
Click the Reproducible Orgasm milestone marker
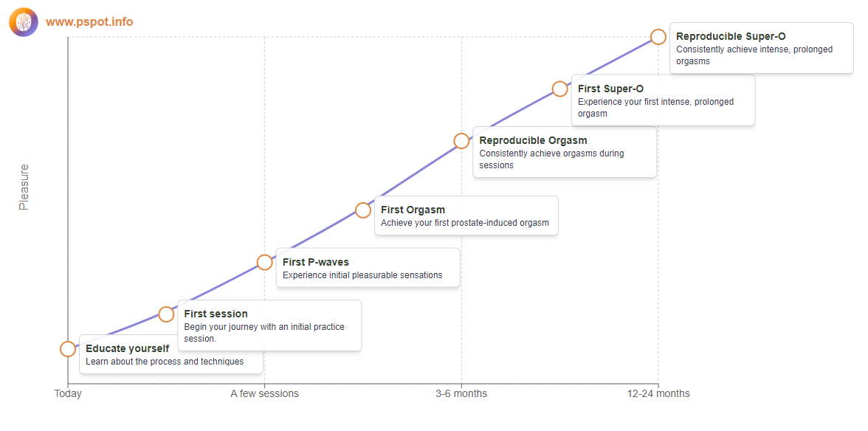461,140
